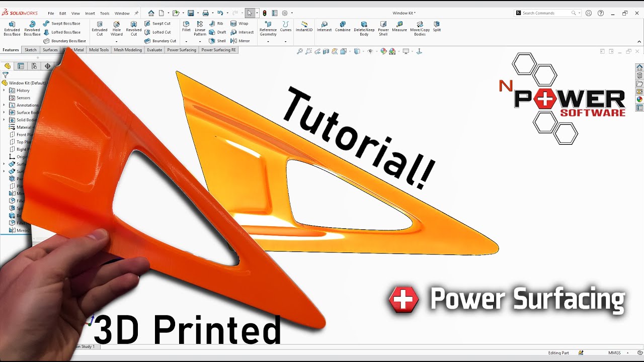644x362 pixels.
Task: Click the Move/Copy Bodies tool
Action: click(420, 29)
